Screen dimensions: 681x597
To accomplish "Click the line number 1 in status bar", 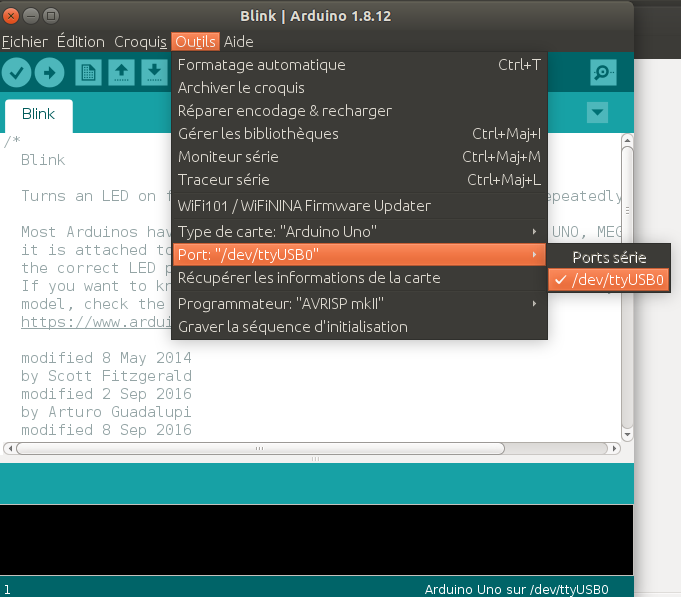I will 7,589.
